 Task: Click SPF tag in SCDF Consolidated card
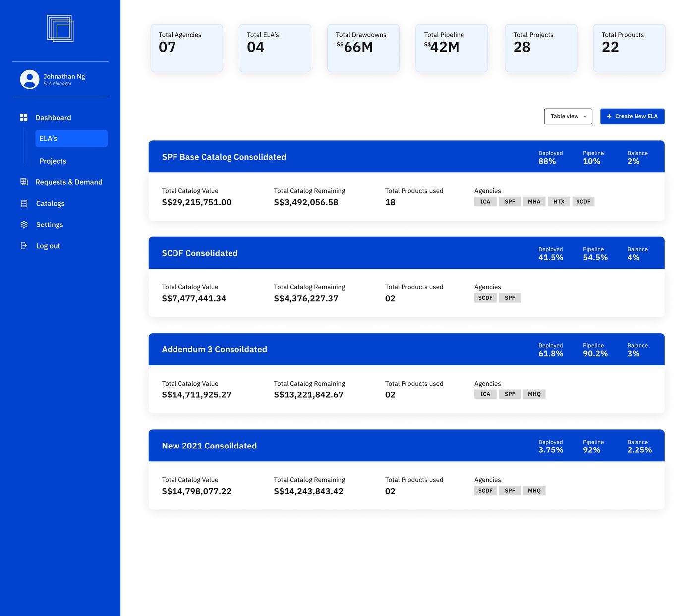510,298
